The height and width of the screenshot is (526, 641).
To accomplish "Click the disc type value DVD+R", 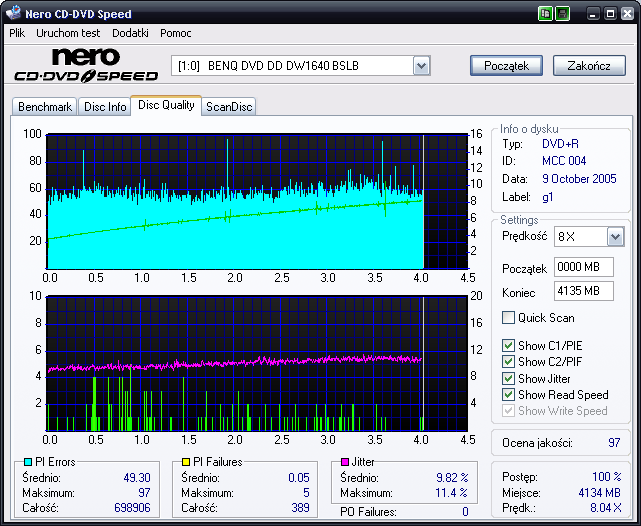I will [x=560, y=144].
